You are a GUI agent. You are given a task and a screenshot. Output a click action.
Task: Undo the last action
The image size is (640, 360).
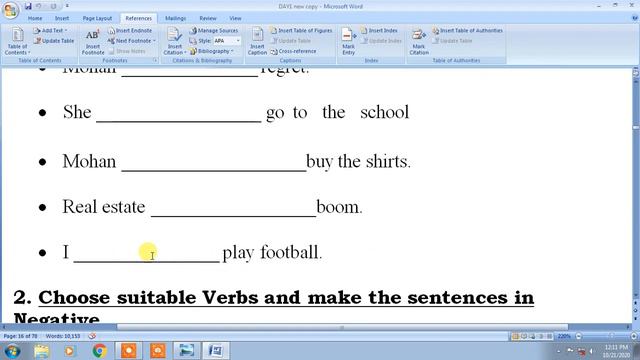(x=39, y=6)
